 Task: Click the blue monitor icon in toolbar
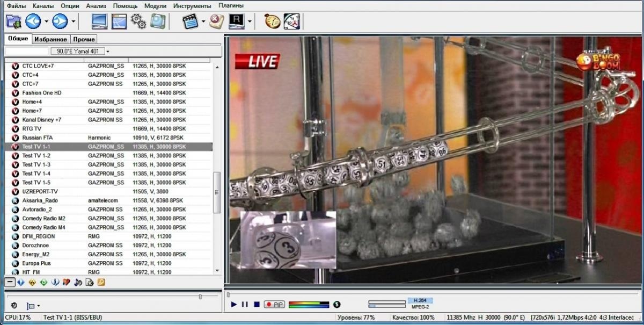pyautogui.click(x=100, y=21)
